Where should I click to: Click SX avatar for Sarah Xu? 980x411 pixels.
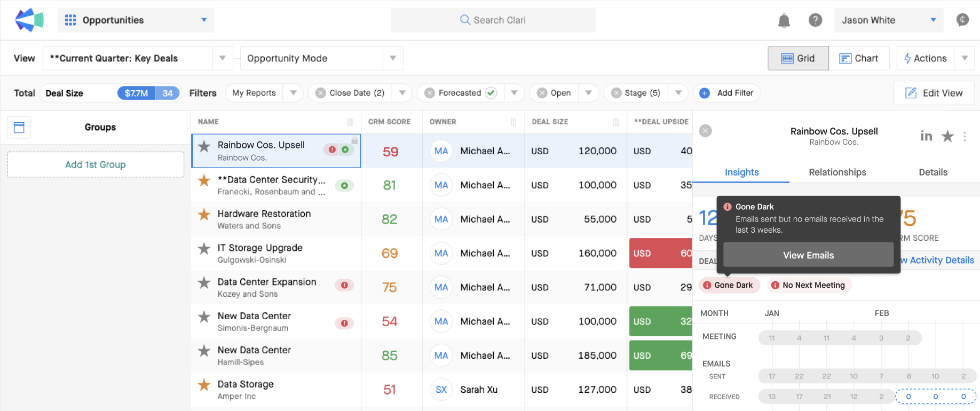pos(441,390)
